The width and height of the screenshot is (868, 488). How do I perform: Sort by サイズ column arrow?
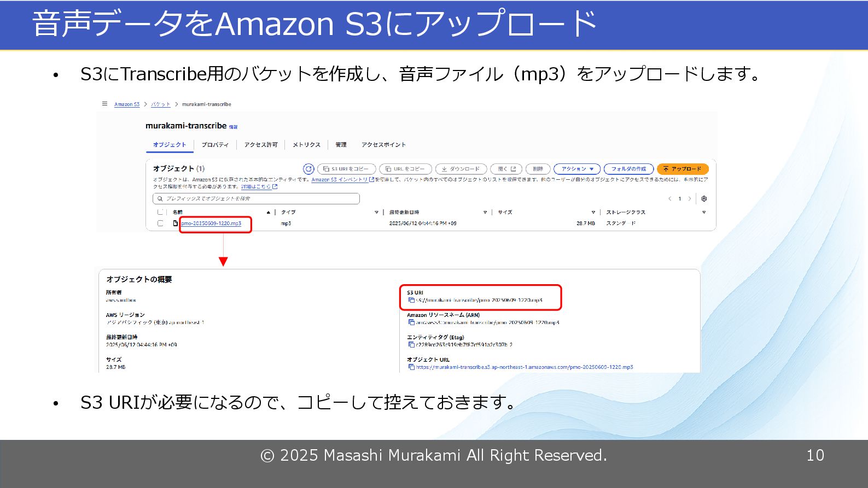coord(593,212)
